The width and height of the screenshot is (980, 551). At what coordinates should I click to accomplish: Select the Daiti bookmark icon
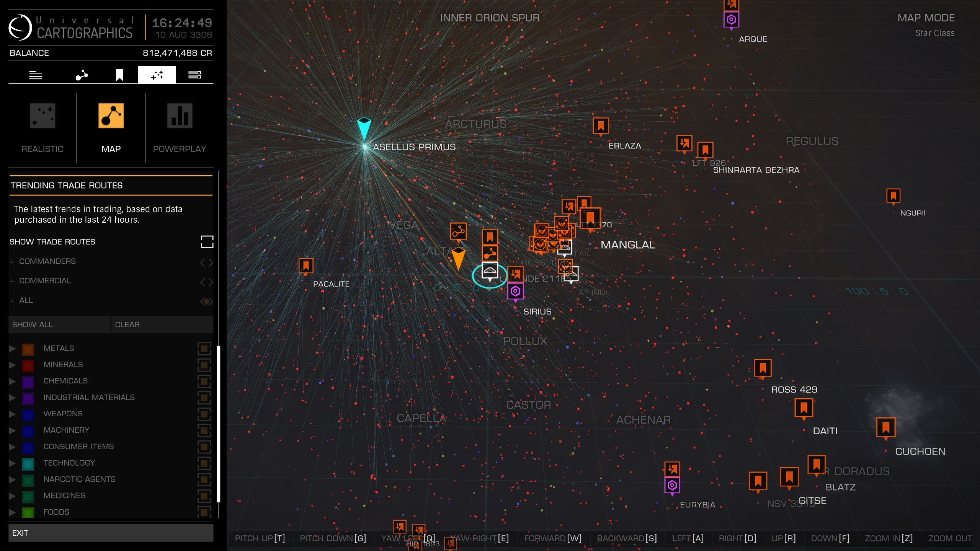tap(804, 408)
